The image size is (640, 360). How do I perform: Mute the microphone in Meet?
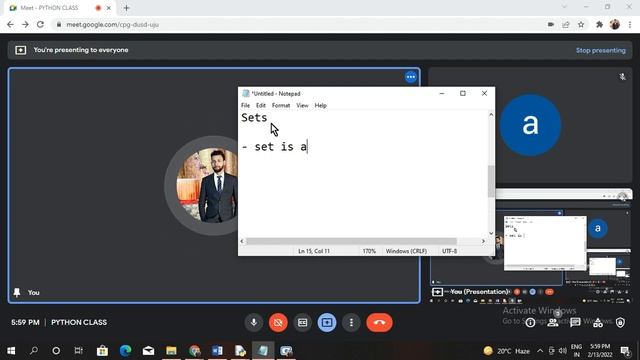(254, 322)
